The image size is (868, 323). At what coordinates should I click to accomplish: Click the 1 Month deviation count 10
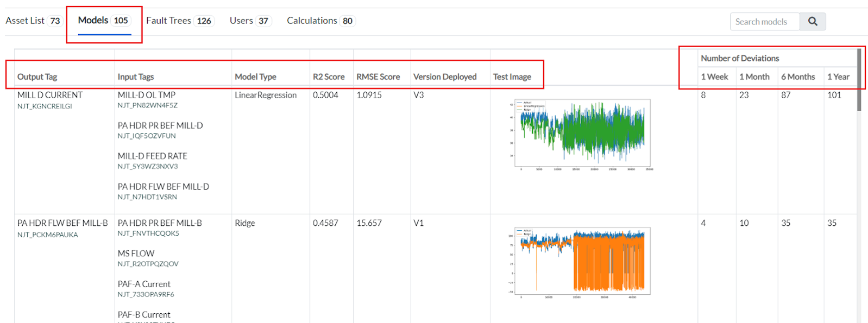click(744, 223)
